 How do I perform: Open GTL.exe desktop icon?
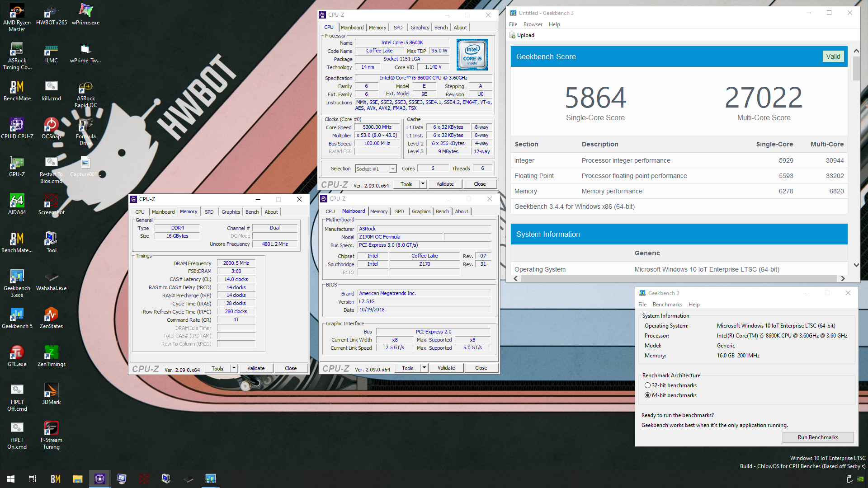[x=17, y=356]
